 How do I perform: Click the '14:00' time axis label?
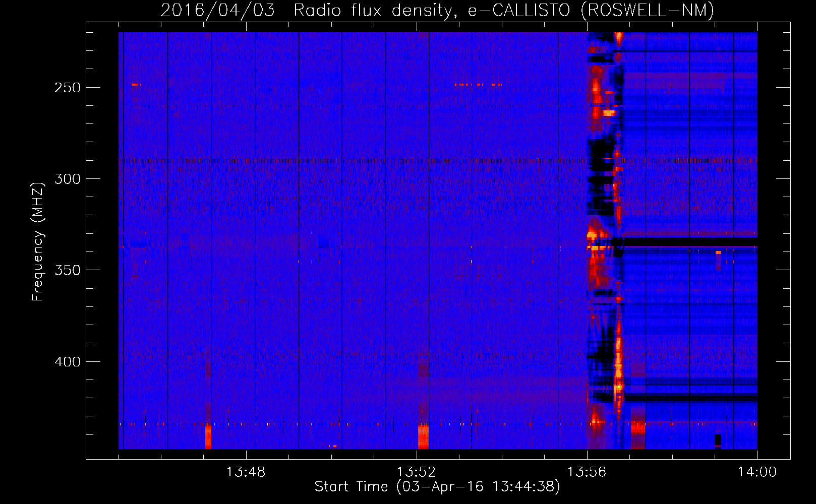pos(757,472)
